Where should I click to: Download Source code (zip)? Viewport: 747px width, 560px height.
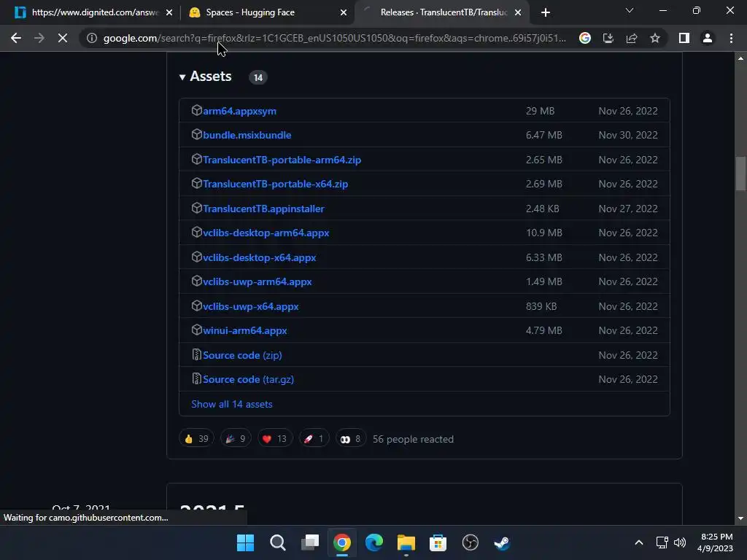click(x=242, y=355)
